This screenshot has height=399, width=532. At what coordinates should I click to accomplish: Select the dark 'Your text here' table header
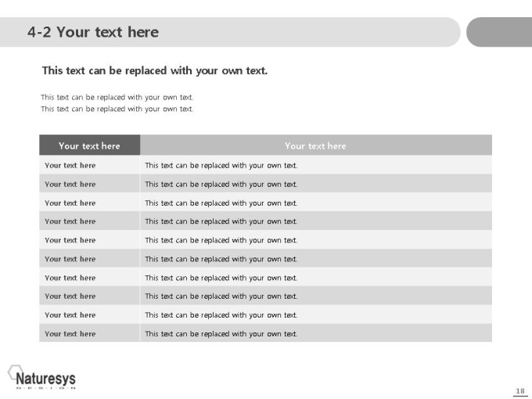pos(89,146)
